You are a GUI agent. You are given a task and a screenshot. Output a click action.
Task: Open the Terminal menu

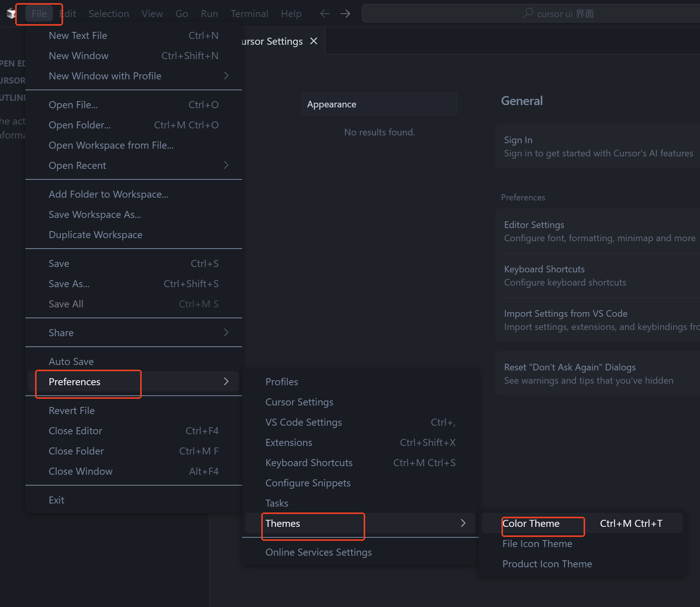(250, 14)
